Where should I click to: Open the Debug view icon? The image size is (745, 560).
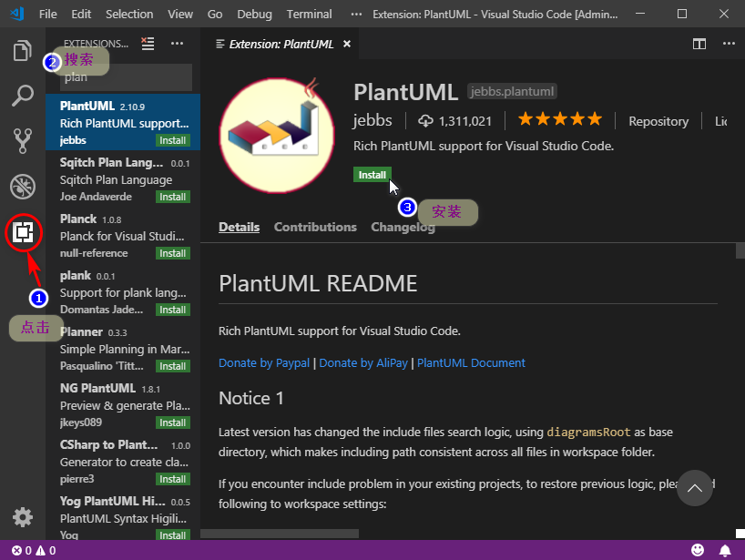coord(23,186)
